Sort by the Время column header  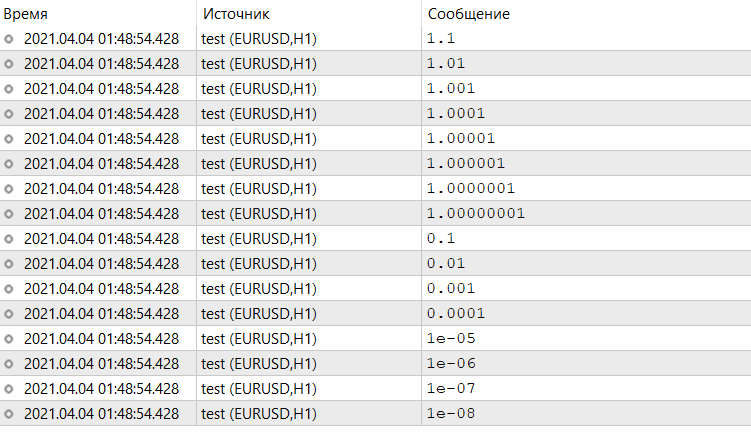(25, 15)
